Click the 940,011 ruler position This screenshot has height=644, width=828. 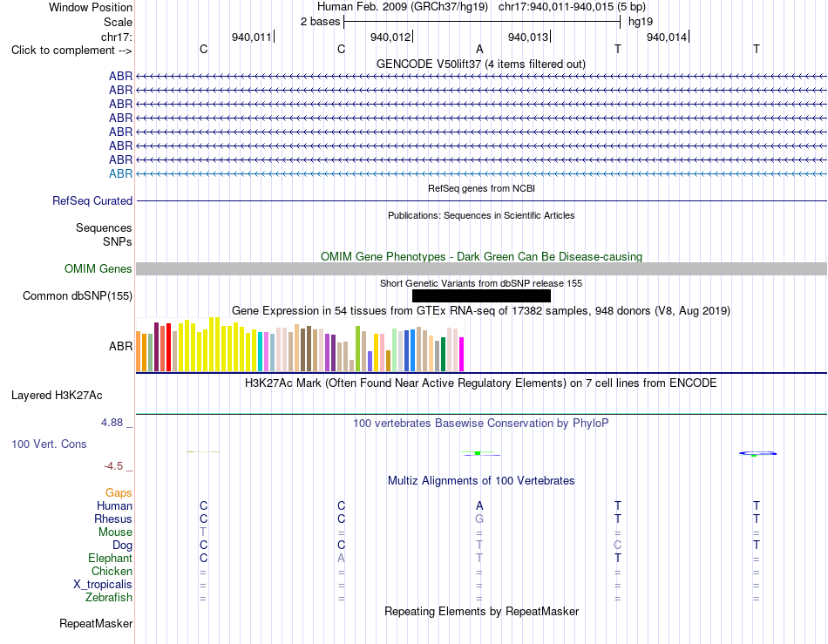pos(252,37)
